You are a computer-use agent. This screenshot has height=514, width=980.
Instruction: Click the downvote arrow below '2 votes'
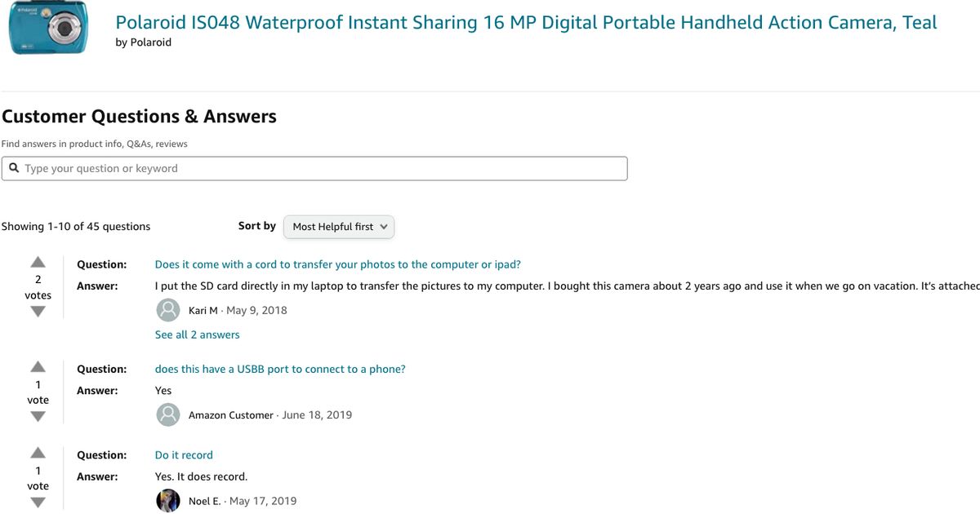click(38, 312)
